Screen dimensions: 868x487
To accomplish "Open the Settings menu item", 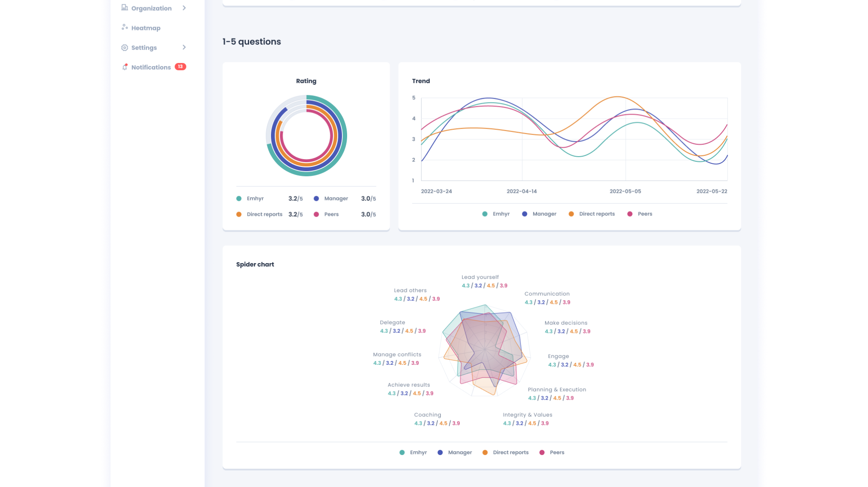I will coord(144,48).
